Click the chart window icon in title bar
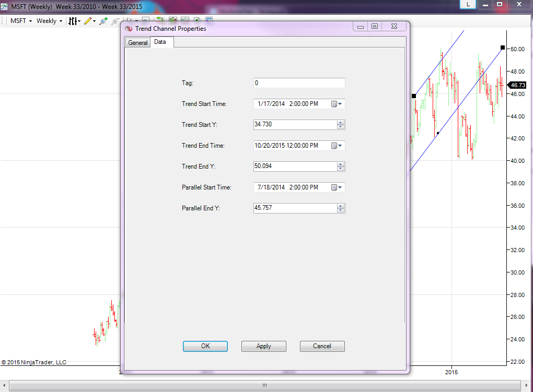 tap(4, 6)
